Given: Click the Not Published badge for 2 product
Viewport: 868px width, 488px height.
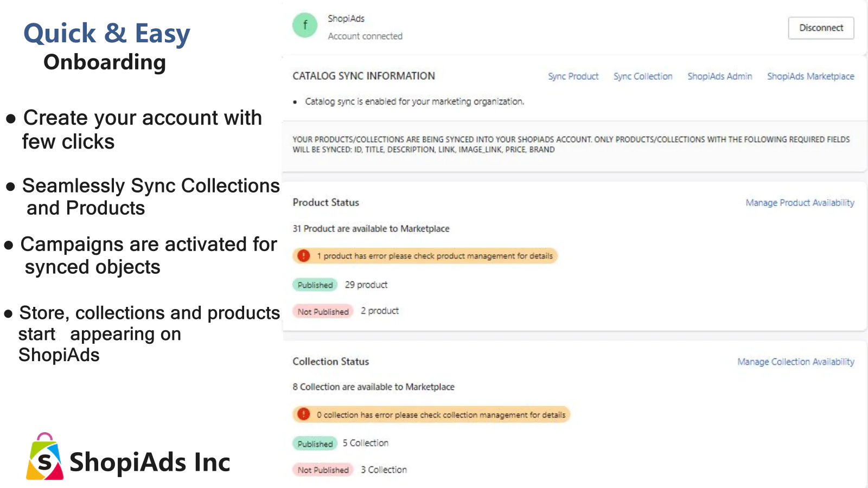Looking at the screenshot, I should pyautogui.click(x=323, y=311).
